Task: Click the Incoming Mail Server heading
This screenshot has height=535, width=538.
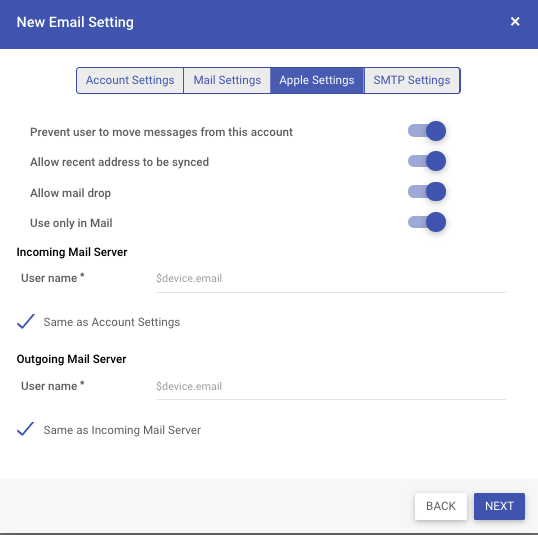Action: (72, 252)
